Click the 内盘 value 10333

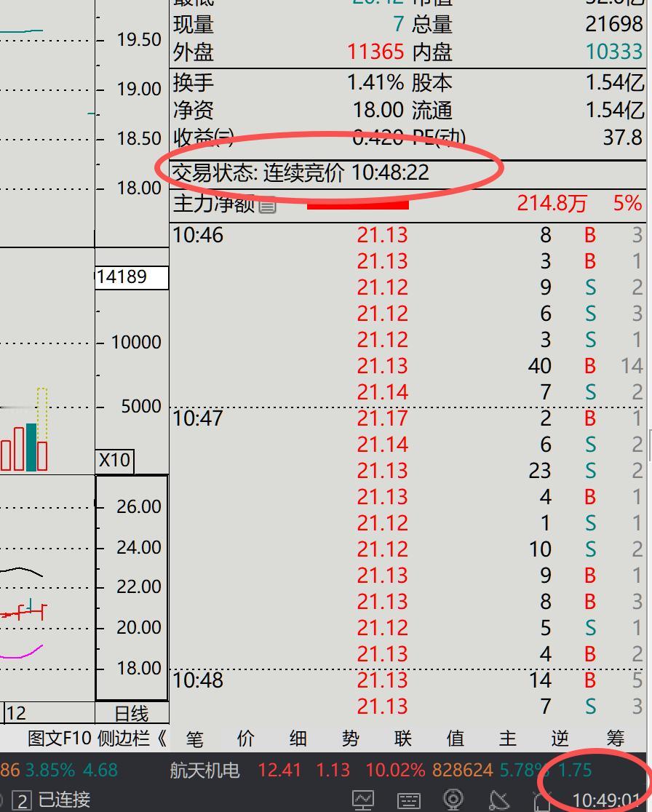[x=614, y=52]
